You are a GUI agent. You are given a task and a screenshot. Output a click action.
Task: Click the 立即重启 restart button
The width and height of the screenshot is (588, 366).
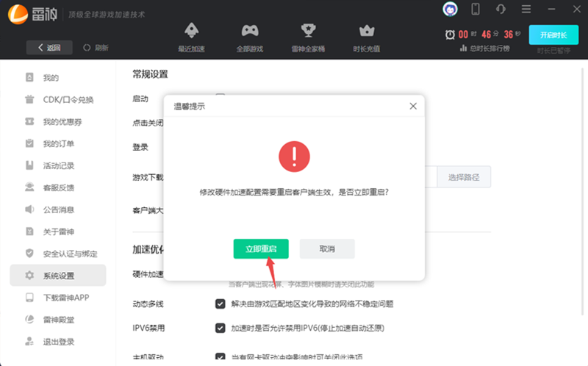tap(261, 248)
